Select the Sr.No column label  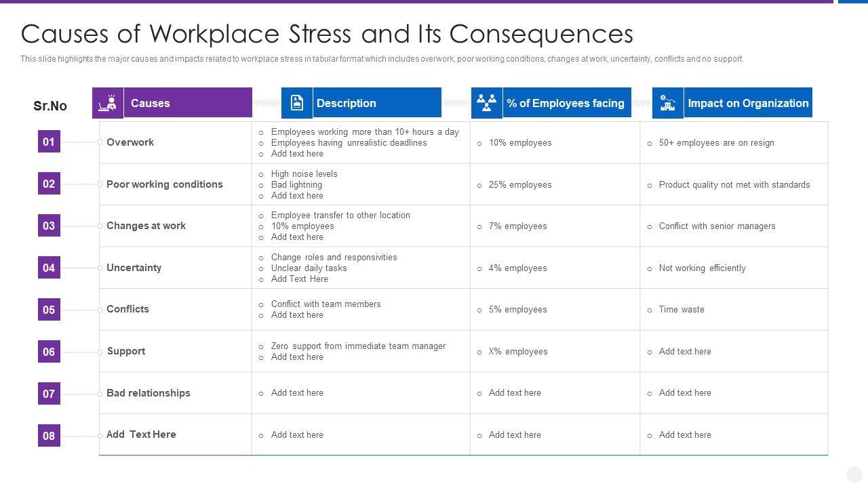tap(50, 106)
